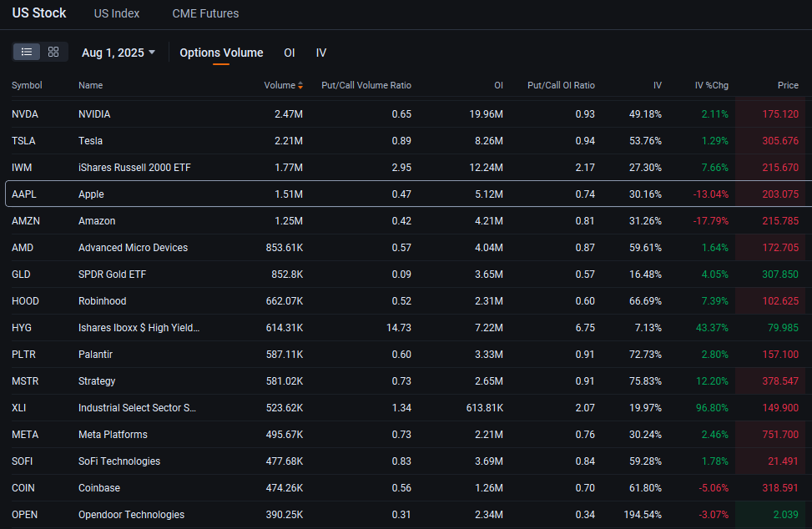Viewport: 812px width, 529px height.
Task: Click the META symbol
Action: click(25, 435)
